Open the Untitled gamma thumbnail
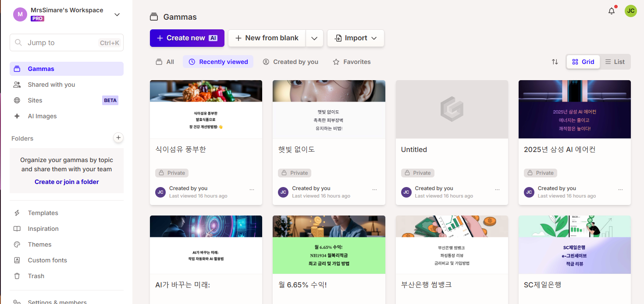Viewport: 644px width, 304px height. tap(452, 110)
